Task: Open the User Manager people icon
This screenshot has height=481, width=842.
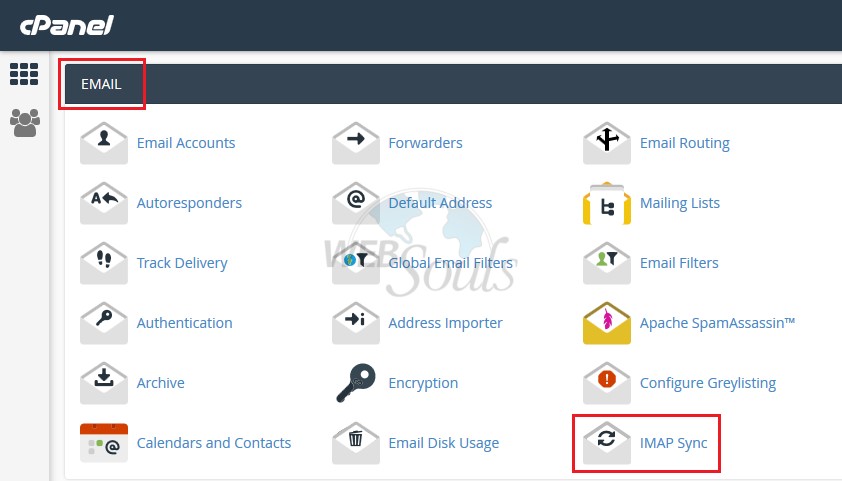Action: point(25,123)
